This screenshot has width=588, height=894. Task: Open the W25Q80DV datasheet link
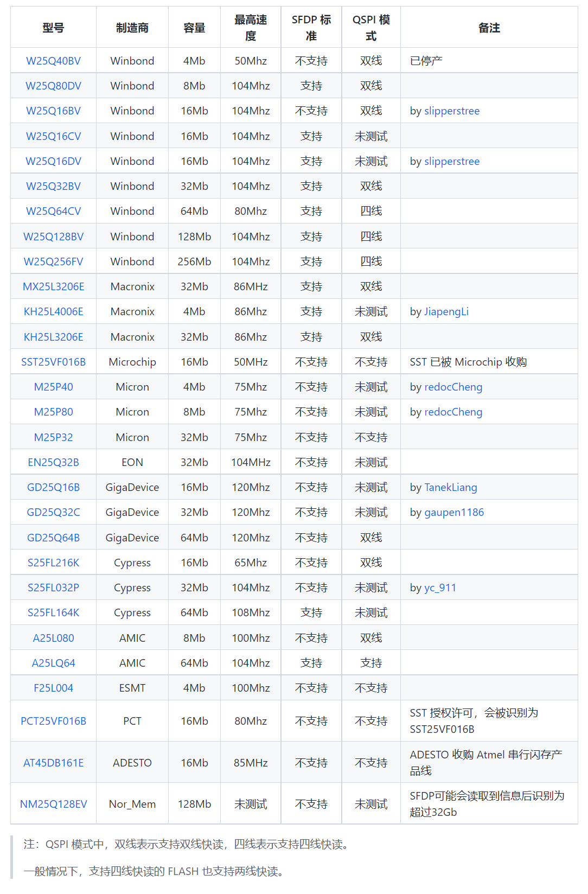pos(53,86)
